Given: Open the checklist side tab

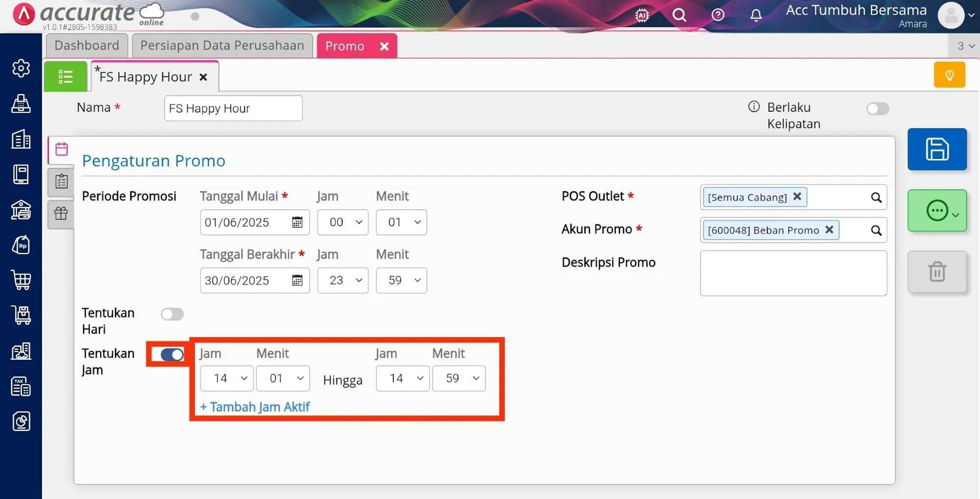Looking at the screenshot, I should [61, 181].
